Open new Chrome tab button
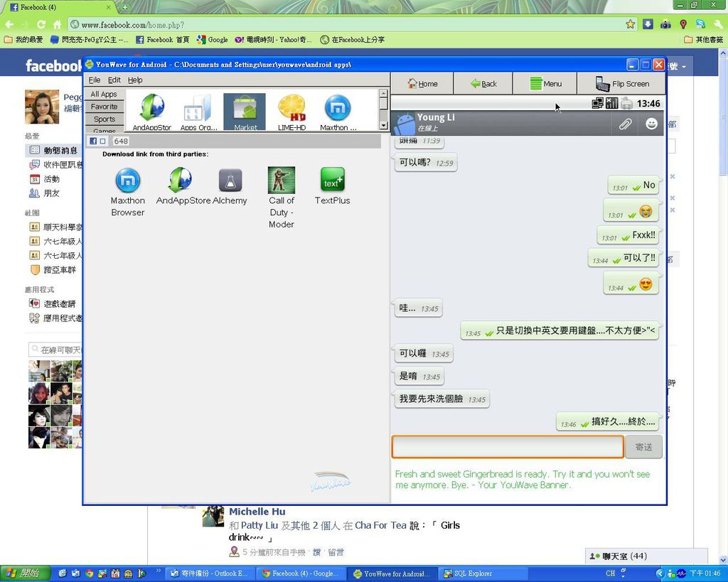 [125, 7]
